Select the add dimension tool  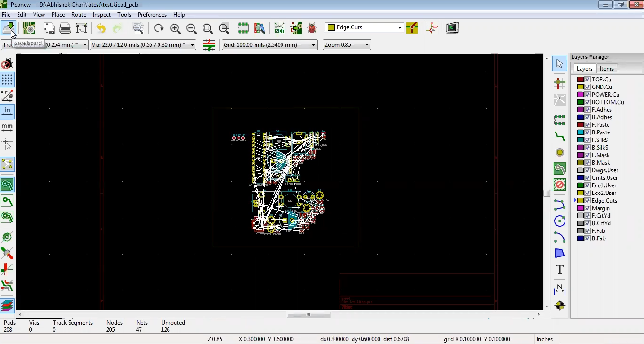point(560,290)
